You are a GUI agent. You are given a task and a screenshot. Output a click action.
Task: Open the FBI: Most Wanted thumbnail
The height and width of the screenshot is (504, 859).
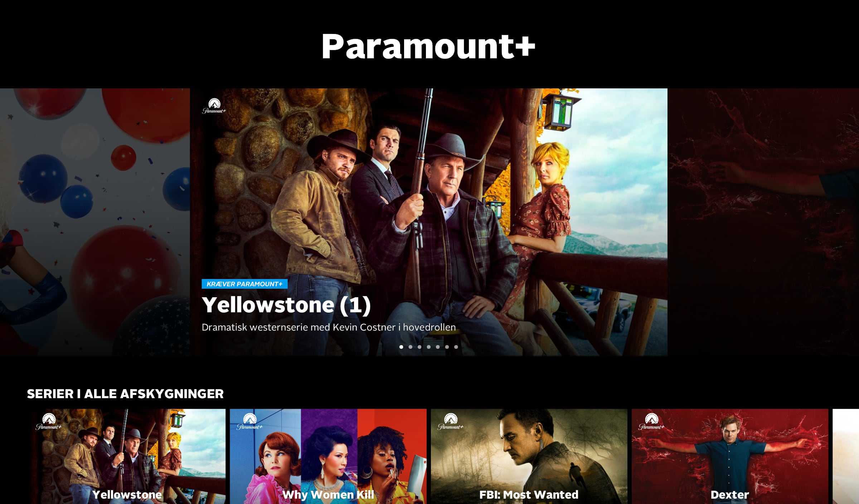[529, 456]
